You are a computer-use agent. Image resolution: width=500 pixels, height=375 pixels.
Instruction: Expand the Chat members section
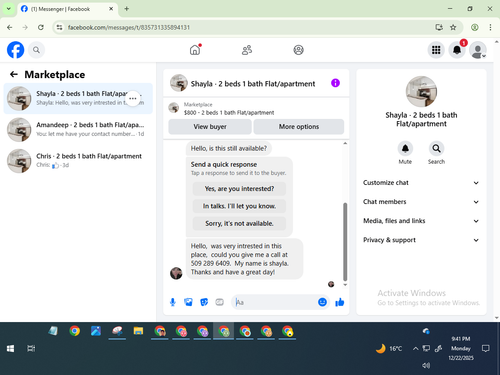421,202
